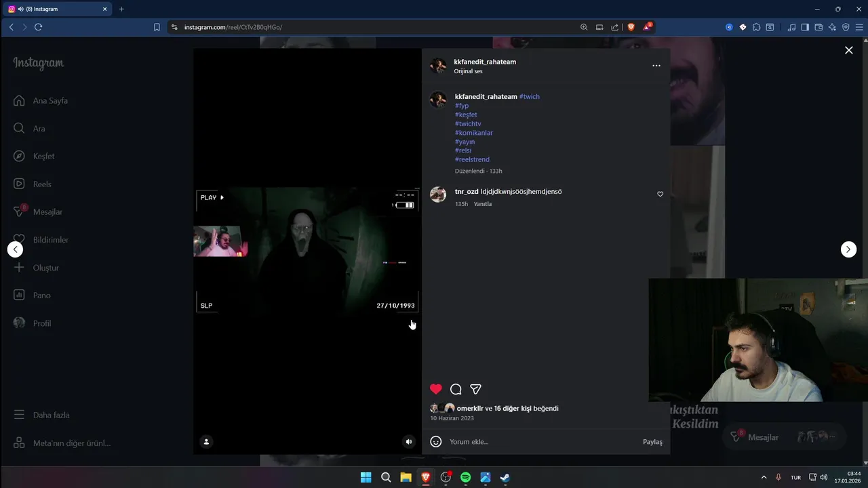Open the emoji picker in comment box
This screenshot has width=868, height=488.
click(436, 442)
